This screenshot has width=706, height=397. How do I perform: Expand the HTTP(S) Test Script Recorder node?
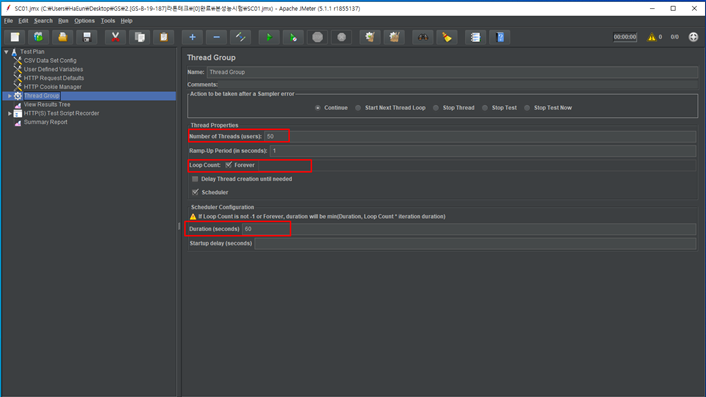9,113
